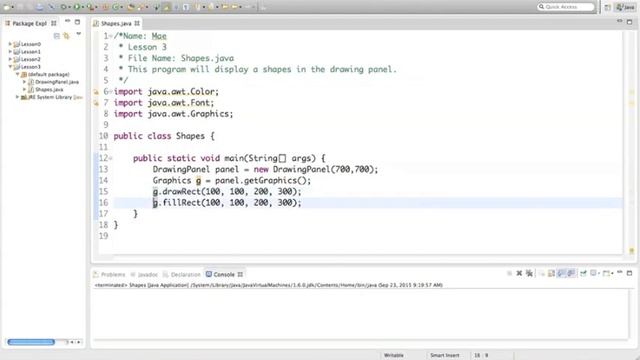Collapse the main method fold at line 12

[x=111, y=158]
